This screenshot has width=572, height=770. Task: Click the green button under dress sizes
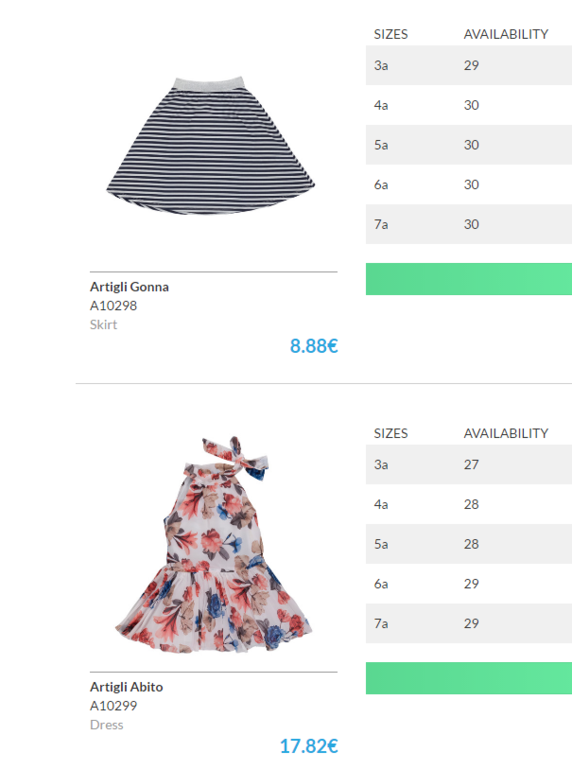[469, 678]
